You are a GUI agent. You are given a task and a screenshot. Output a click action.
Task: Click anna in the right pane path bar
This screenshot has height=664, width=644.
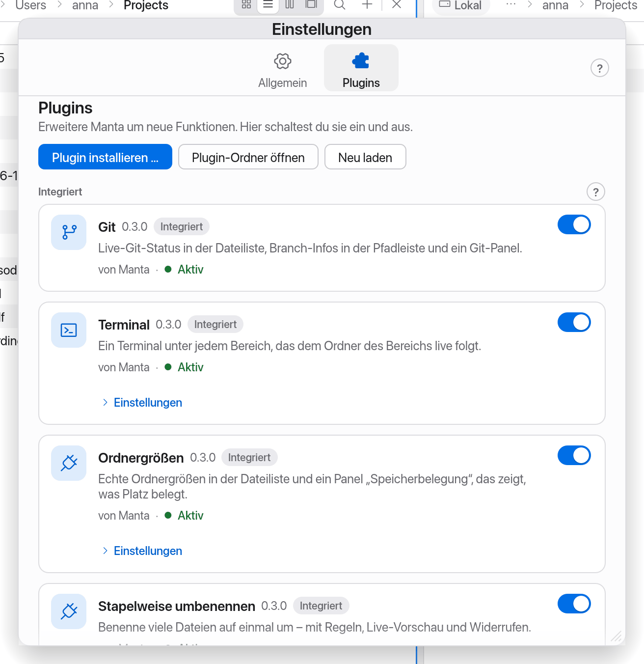556,5
